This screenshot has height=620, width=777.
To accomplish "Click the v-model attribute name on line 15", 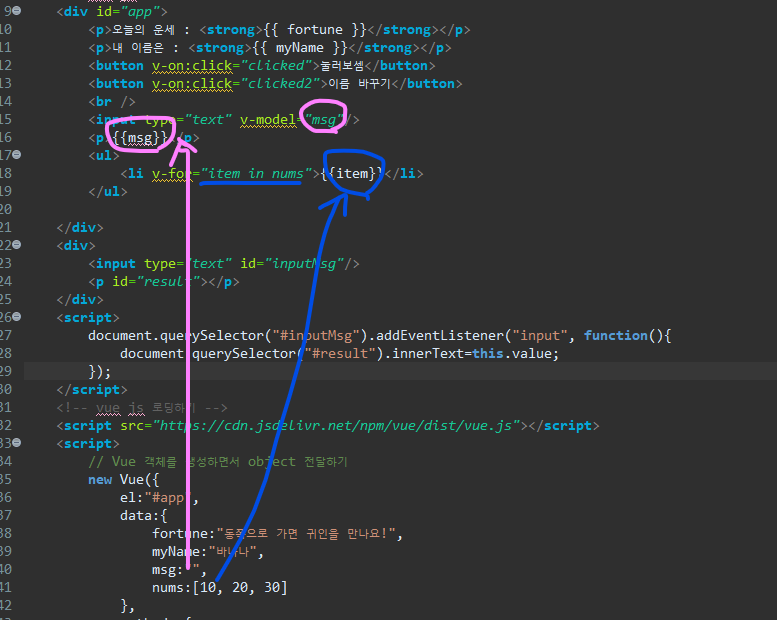I will [x=268, y=119].
